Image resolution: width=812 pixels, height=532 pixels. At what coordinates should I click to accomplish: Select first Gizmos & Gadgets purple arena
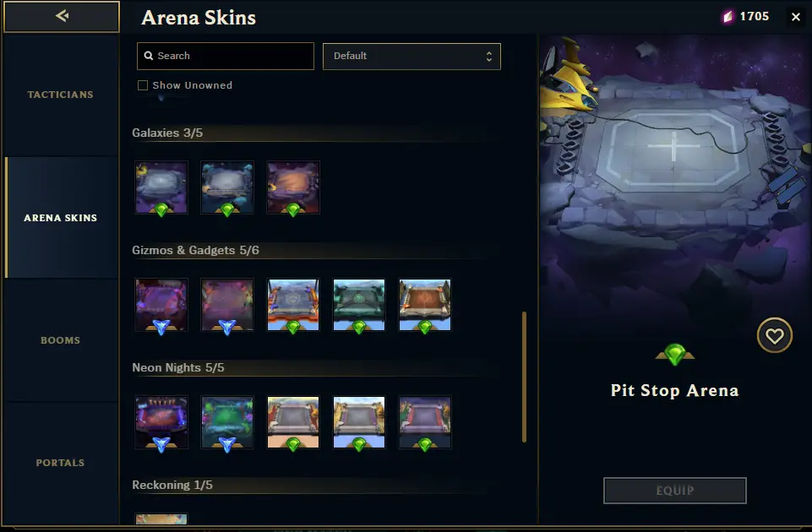pyautogui.click(x=161, y=305)
